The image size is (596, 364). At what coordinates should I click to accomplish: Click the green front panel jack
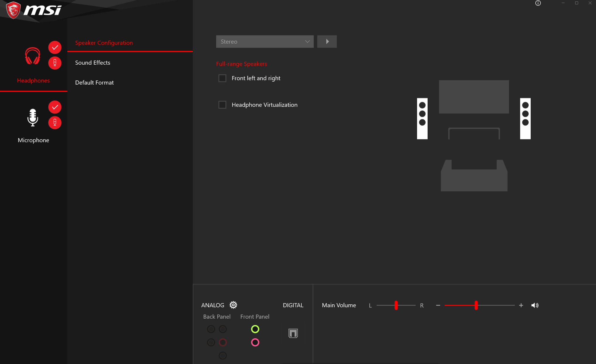coord(255,329)
